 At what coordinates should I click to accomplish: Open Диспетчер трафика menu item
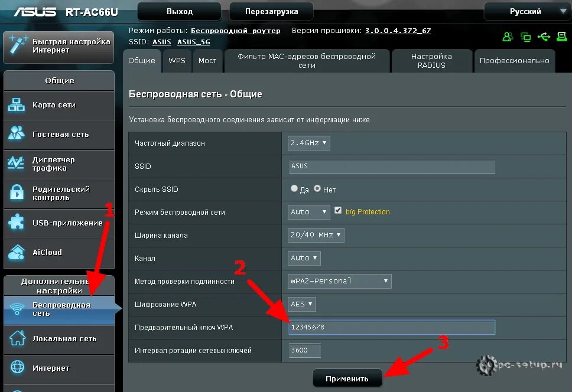59,164
